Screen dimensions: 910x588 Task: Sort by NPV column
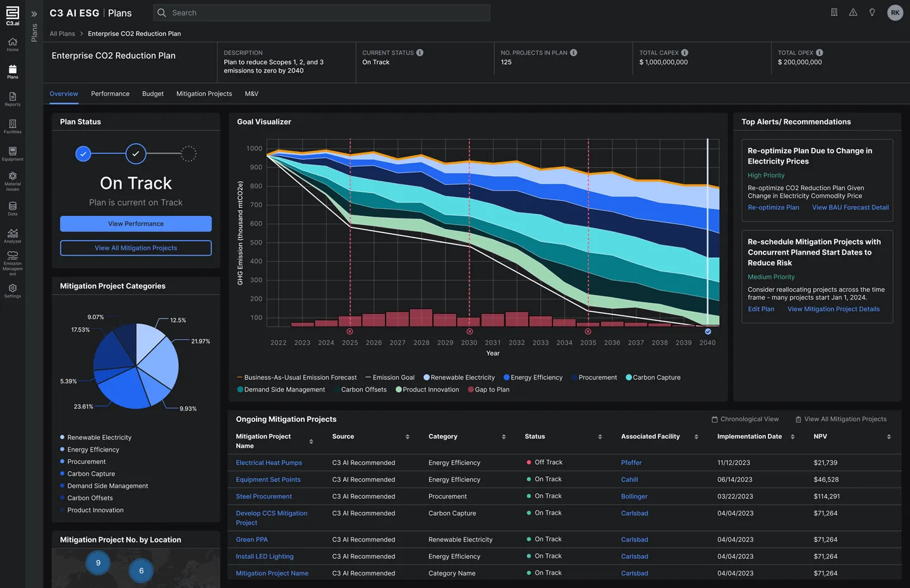click(889, 437)
